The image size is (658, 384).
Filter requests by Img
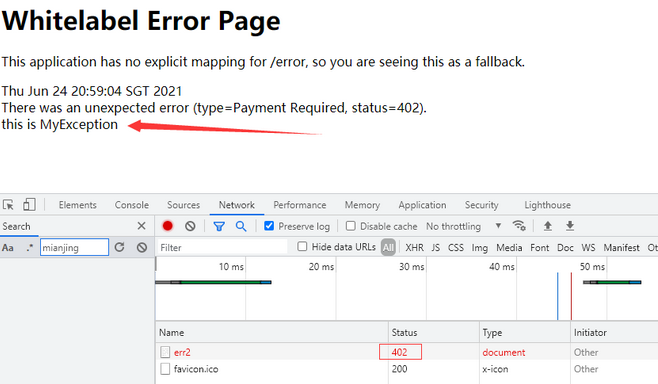tap(480, 248)
